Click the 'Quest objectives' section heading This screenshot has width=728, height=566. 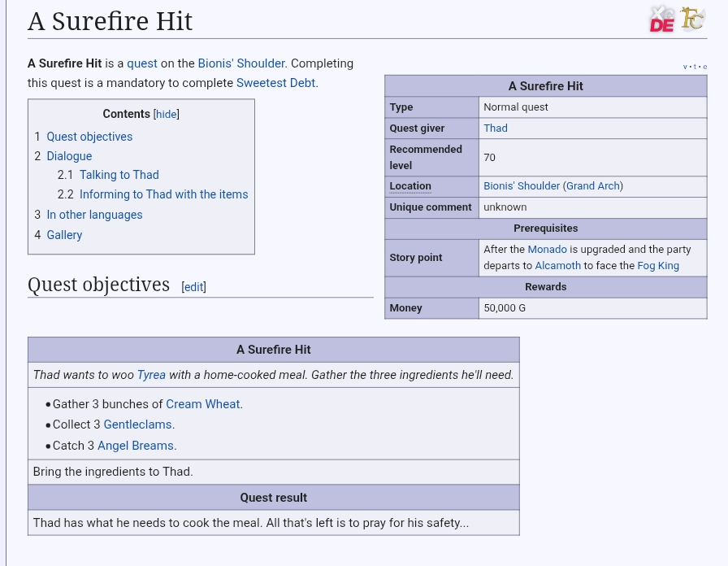98,285
